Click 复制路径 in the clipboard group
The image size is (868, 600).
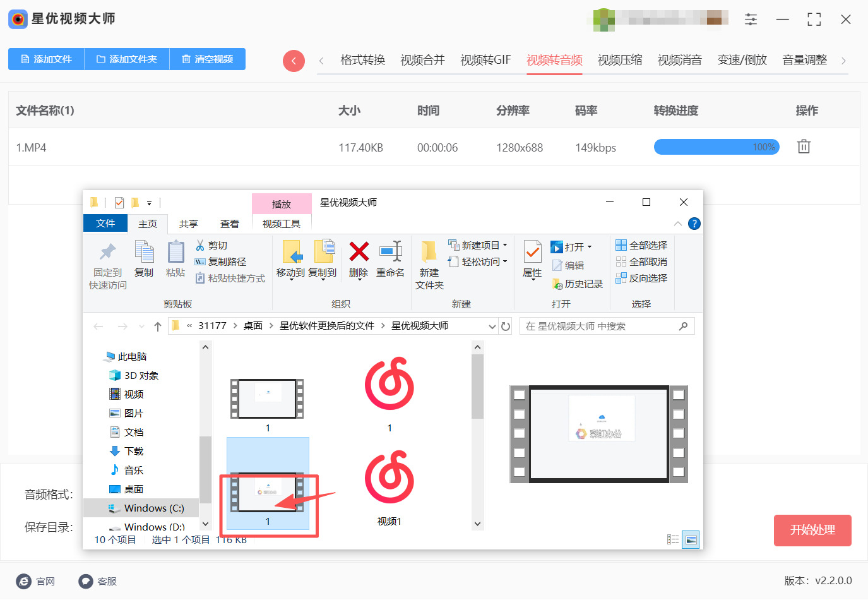[220, 262]
